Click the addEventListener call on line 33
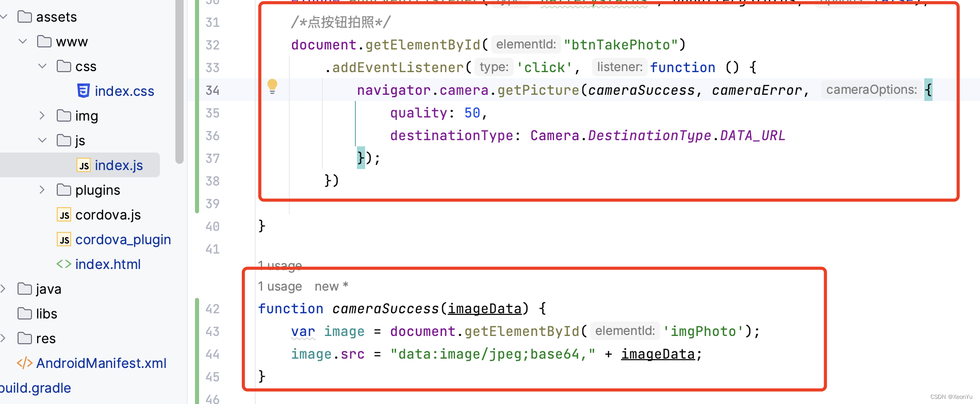 pos(398,68)
